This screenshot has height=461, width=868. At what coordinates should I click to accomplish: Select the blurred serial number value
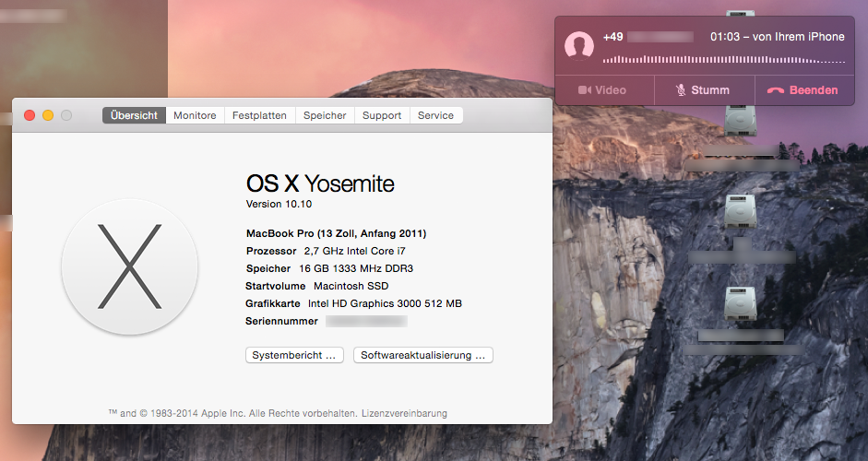coord(366,321)
